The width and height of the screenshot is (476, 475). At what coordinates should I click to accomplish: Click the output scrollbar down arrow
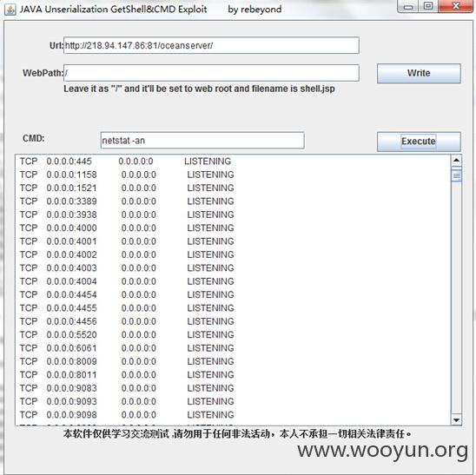pos(456,420)
